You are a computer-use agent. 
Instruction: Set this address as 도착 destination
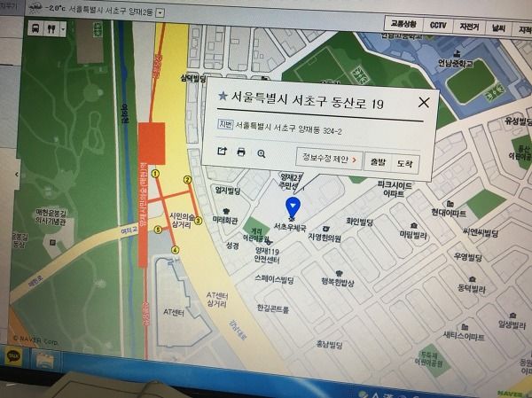[x=405, y=164]
